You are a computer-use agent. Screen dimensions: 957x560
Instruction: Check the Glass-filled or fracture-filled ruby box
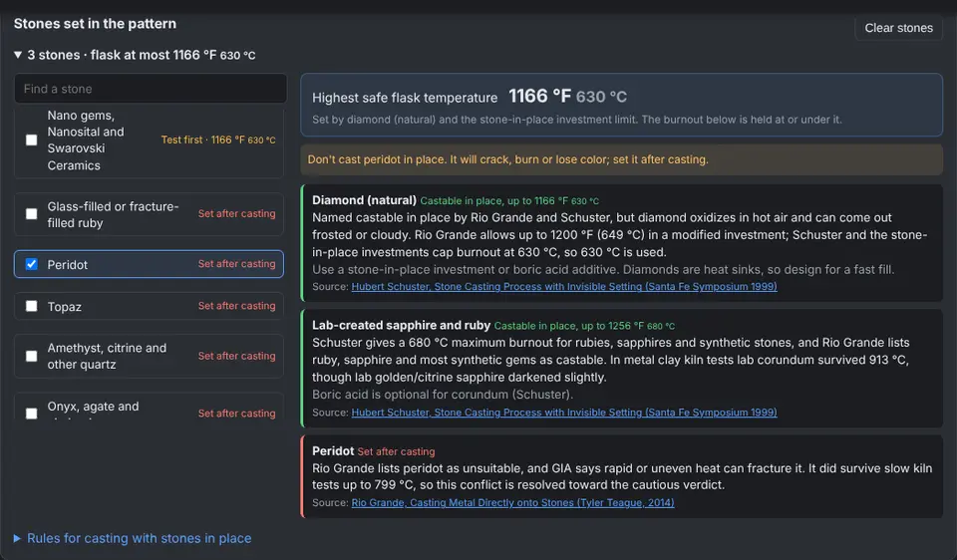31,213
